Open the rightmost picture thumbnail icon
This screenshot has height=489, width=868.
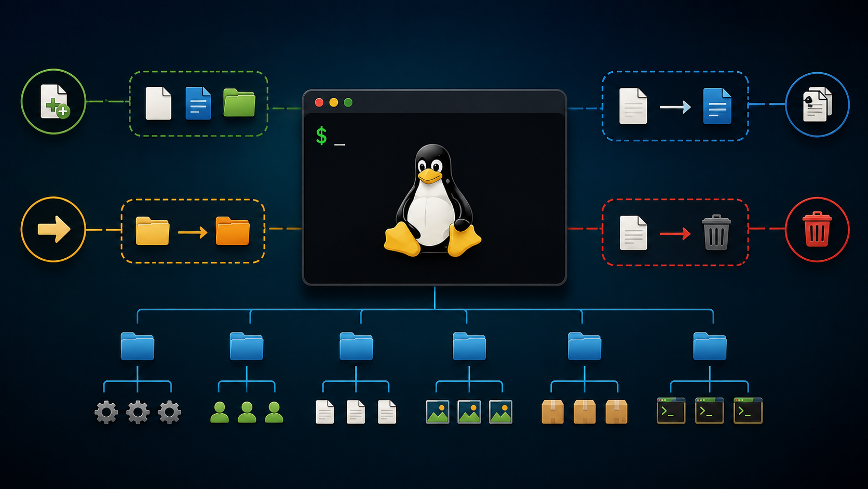click(501, 412)
